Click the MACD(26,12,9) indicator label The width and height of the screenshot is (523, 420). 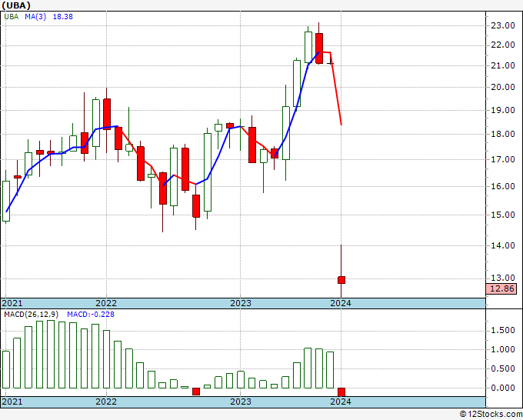pos(32,315)
